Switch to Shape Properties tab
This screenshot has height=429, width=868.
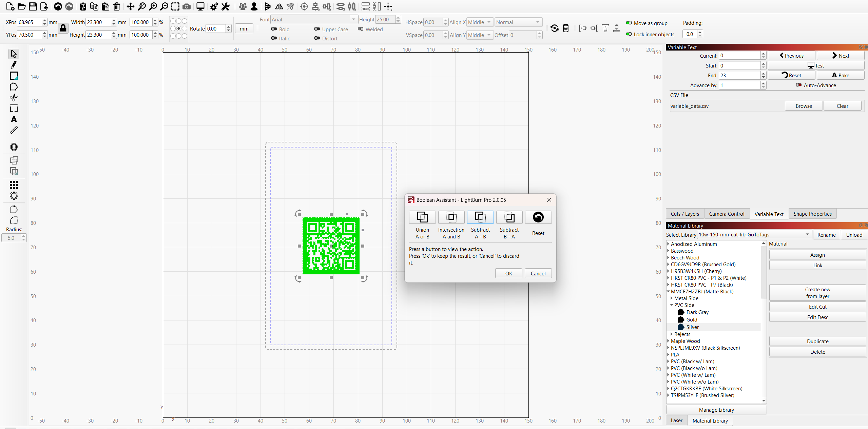coord(812,214)
